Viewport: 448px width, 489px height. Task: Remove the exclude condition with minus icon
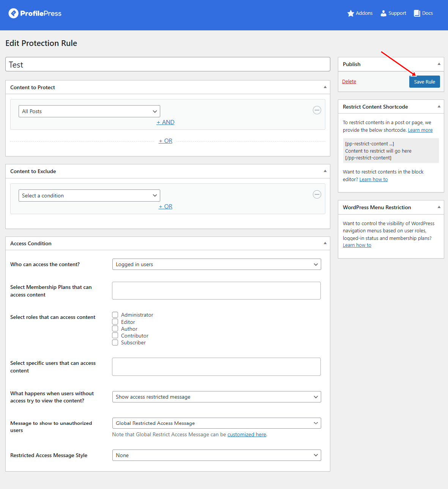pyautogui.click(x=317, y=194)
